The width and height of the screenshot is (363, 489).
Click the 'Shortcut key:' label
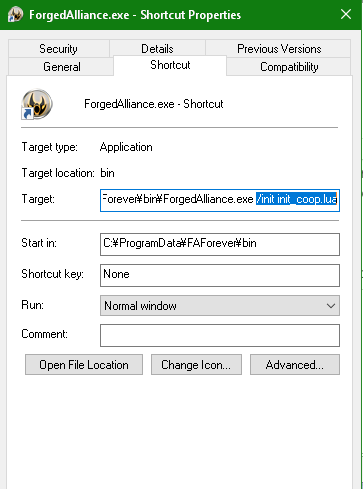tap(52, 274)
